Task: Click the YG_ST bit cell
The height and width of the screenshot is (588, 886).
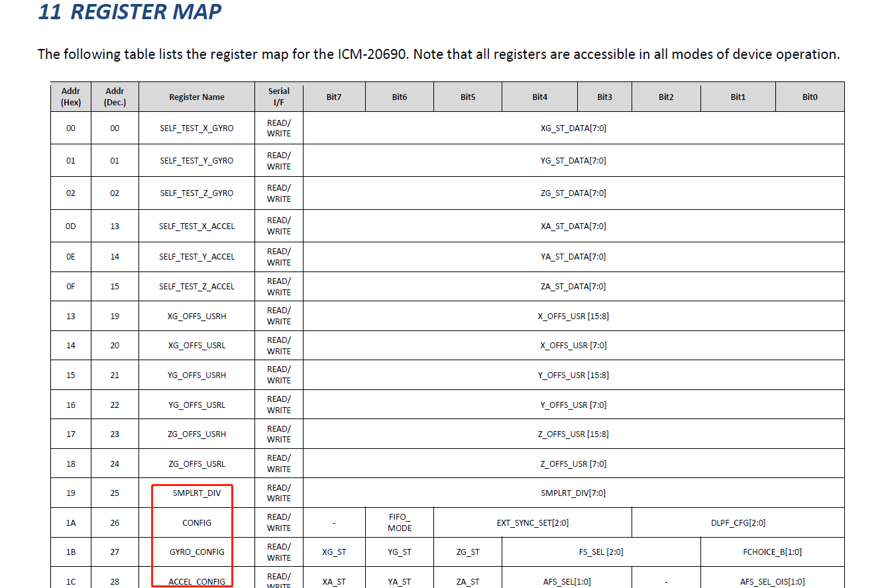Action: tap(400, 552)
